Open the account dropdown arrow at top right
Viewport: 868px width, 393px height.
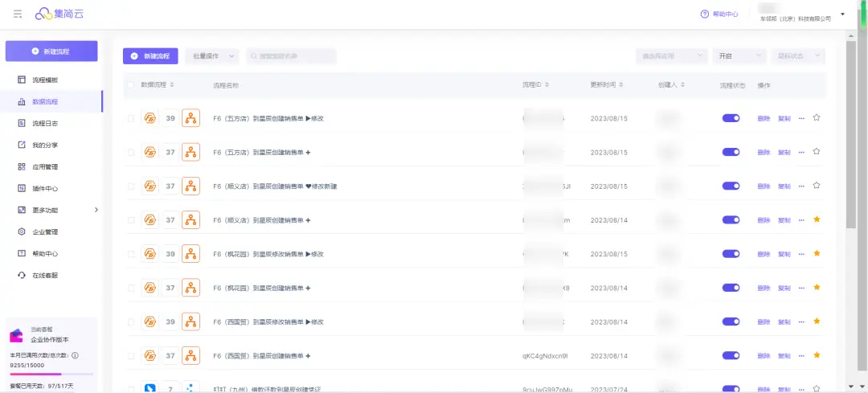click(x=842, y=14)
